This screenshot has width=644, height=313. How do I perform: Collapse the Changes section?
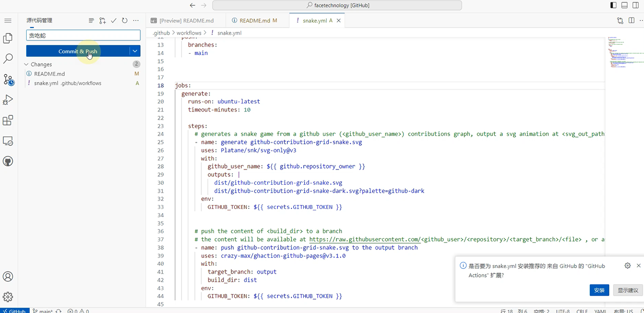coord(26,64)
